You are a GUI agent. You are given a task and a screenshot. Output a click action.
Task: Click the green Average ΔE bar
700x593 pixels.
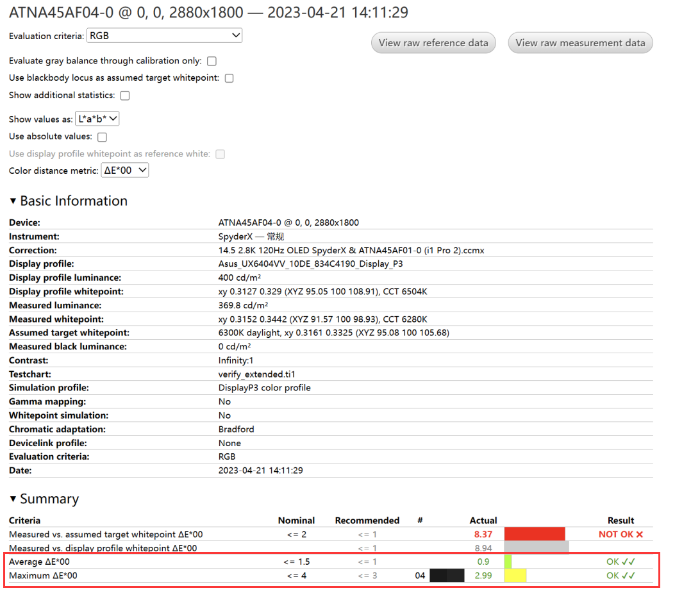click(508, 562)
